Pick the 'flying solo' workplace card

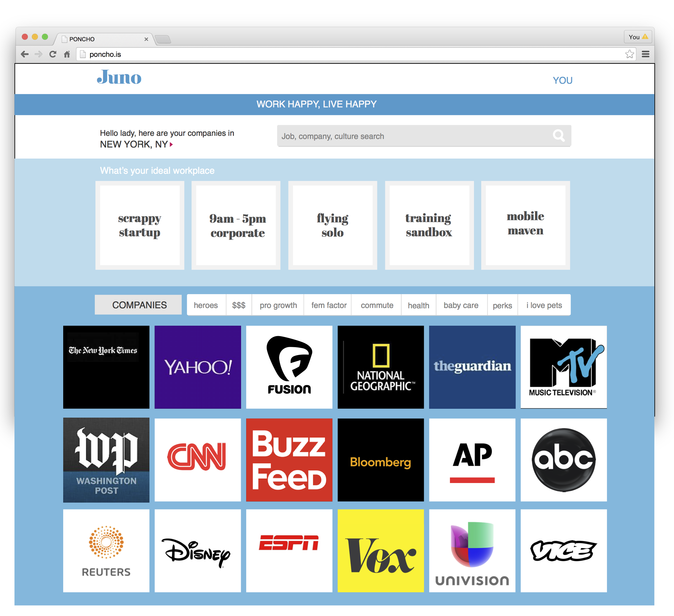pos(332,225)
